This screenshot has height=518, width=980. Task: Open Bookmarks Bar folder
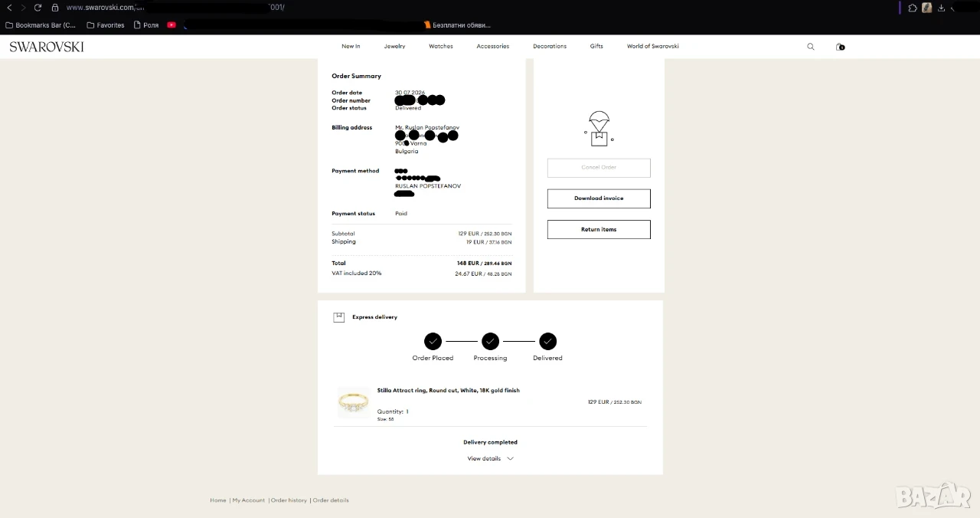[41, 25]
